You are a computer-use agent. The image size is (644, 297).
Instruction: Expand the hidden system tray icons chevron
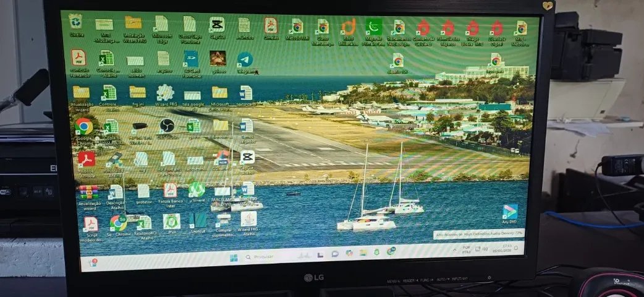454,249
